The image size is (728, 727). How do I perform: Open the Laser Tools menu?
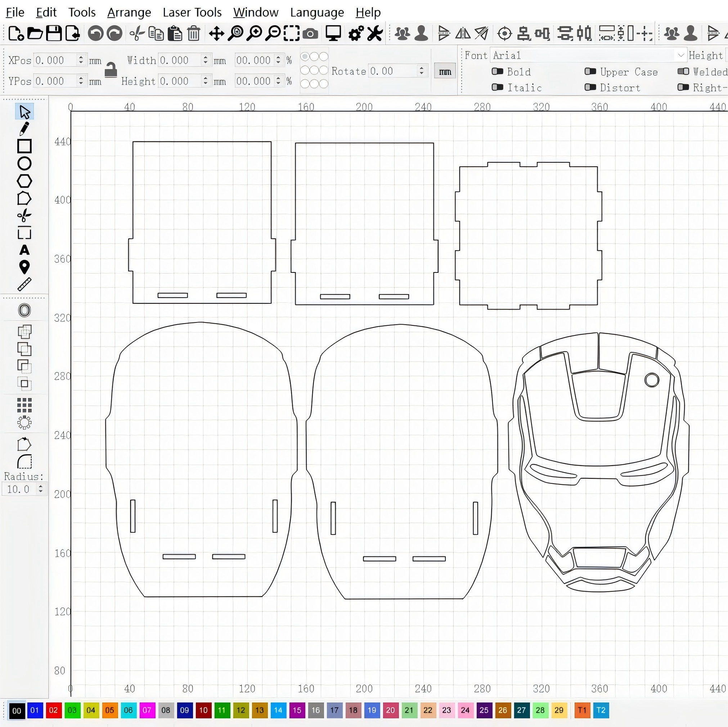[x=192, y=13]
